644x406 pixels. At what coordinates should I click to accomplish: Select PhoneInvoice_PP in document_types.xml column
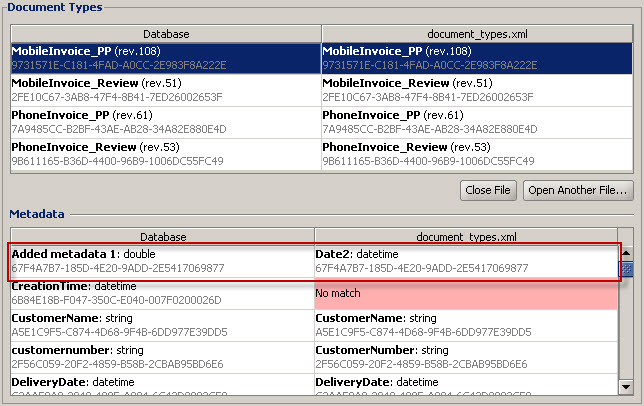click(475, 122)
